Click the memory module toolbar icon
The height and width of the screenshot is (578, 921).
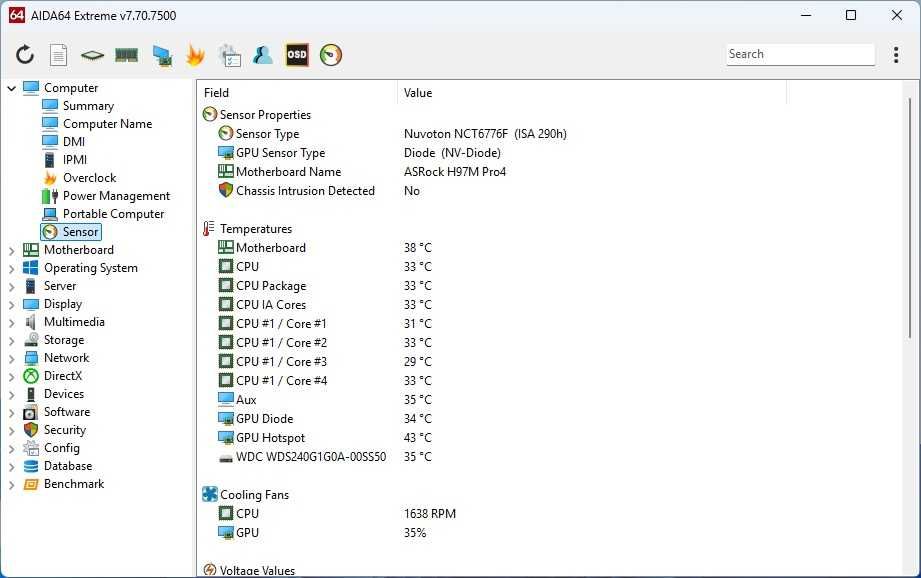(126, 55)
